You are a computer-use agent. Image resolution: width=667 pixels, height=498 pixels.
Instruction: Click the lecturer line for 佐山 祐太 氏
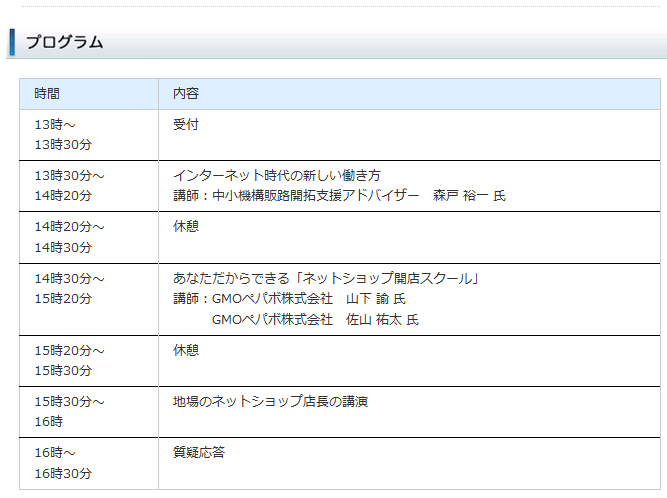(315, 319)
